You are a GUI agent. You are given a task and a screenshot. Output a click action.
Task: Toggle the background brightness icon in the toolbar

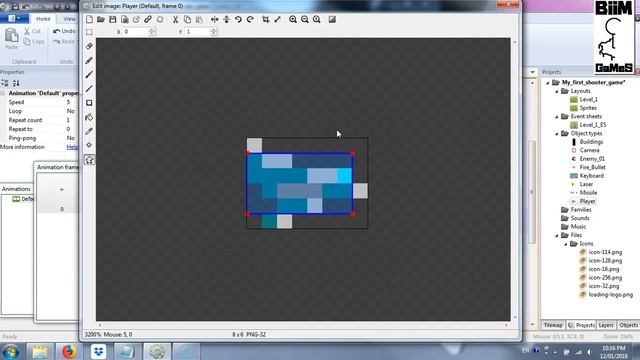pos(332,19)
